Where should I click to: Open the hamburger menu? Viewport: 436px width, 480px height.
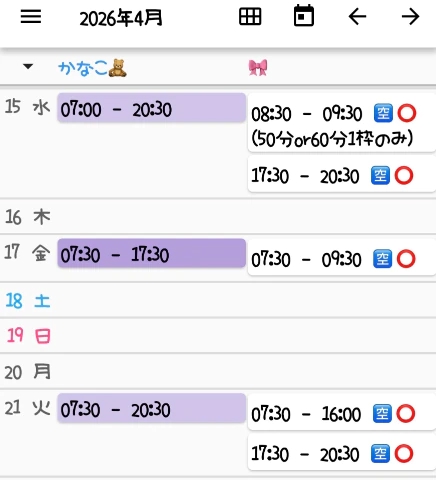coord(31,16)
